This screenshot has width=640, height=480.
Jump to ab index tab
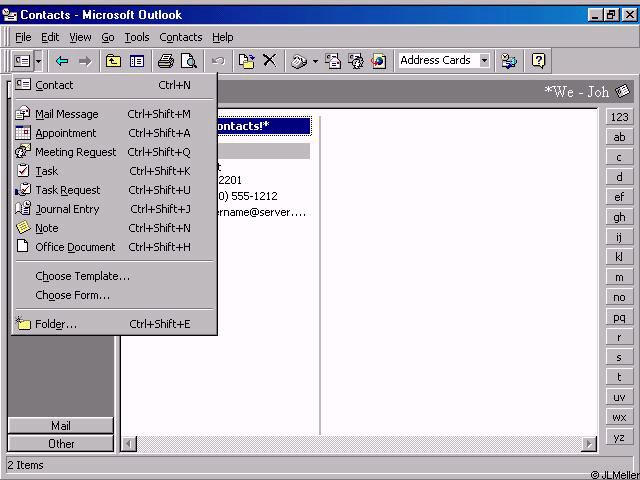click(619, 137)
